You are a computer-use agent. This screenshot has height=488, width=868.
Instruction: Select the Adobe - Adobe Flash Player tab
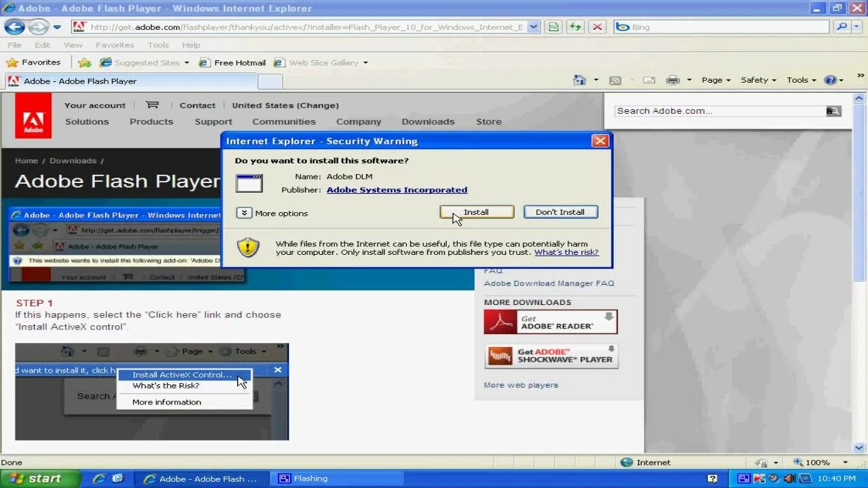pos(132,81)
